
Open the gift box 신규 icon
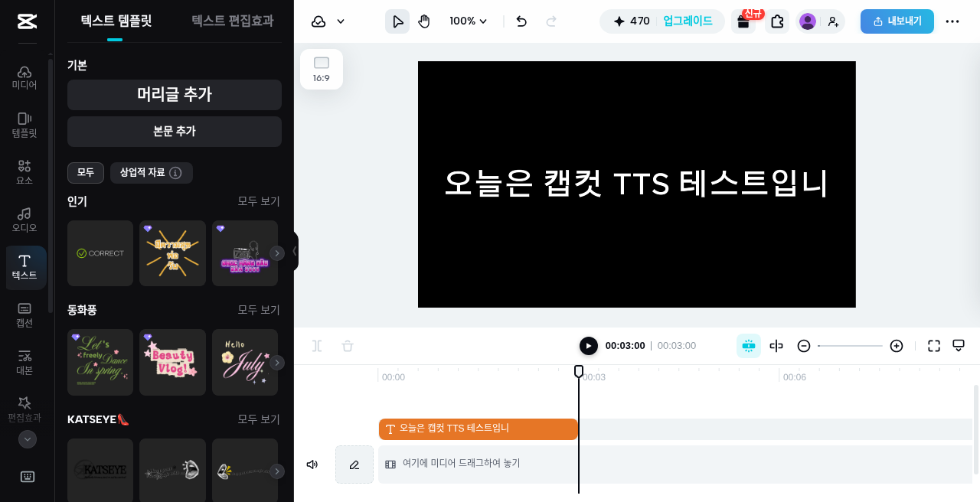(x=743, y=21)
